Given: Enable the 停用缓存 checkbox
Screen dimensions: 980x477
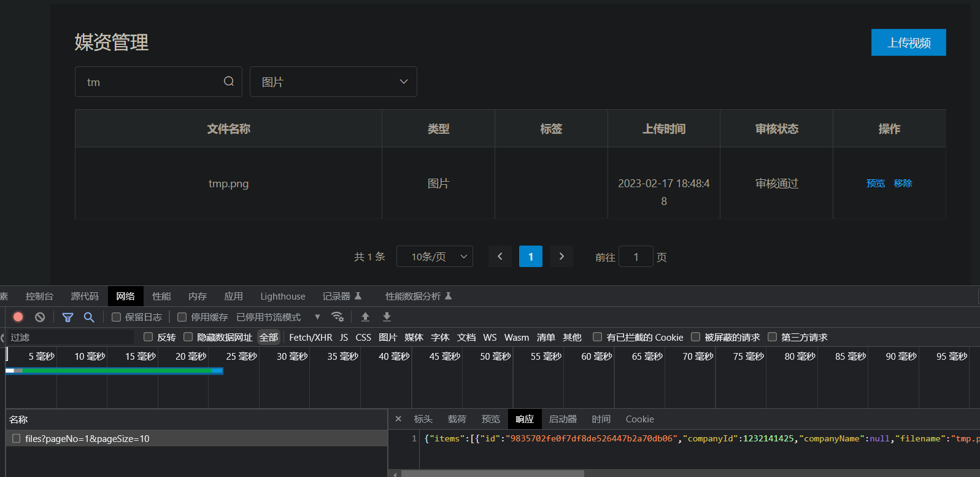Looking at the screenshot, I should (182, 317).
